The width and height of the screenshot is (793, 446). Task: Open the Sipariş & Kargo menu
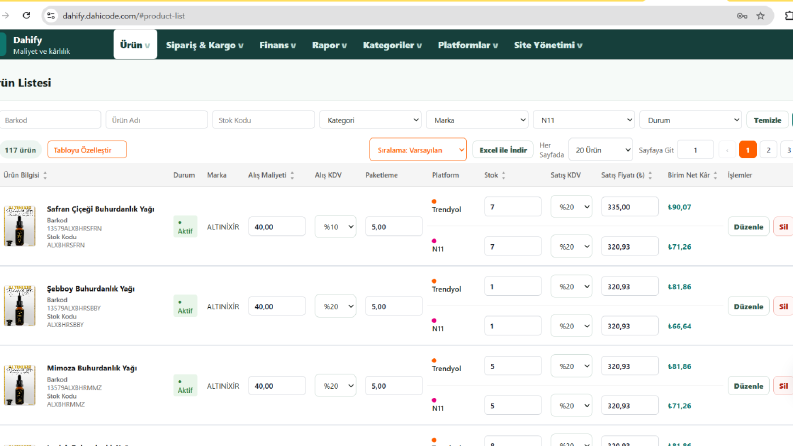(x=204, y=45)
